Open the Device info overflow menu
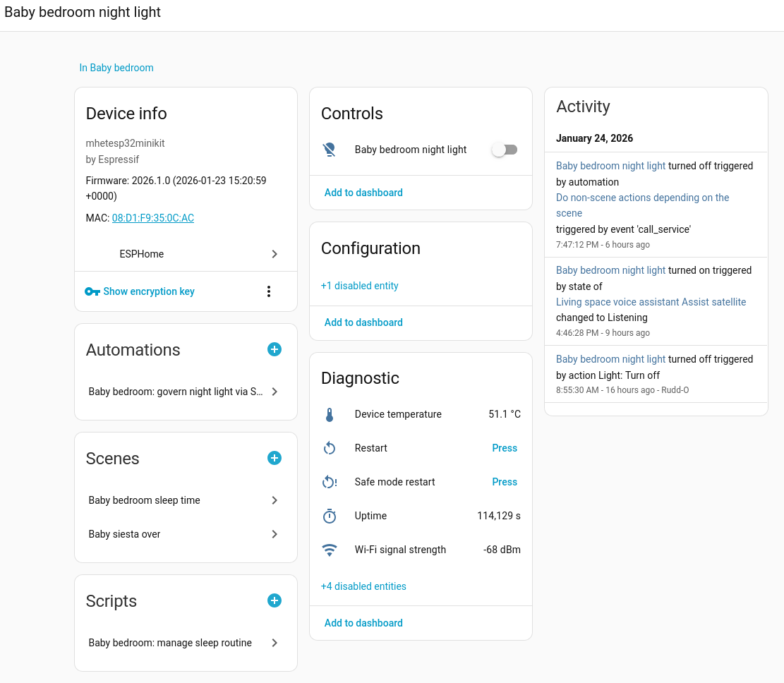 [x=269, y=291]
